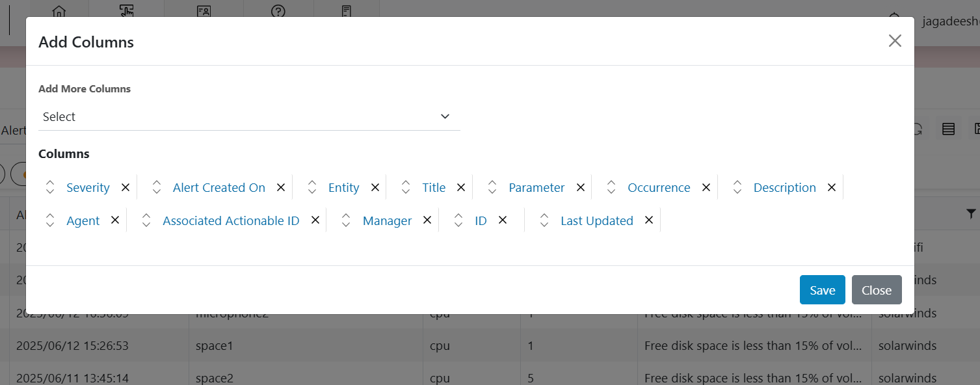Remove the Severity column
Viewport: 980px width, 385px height.
point(126,187)
